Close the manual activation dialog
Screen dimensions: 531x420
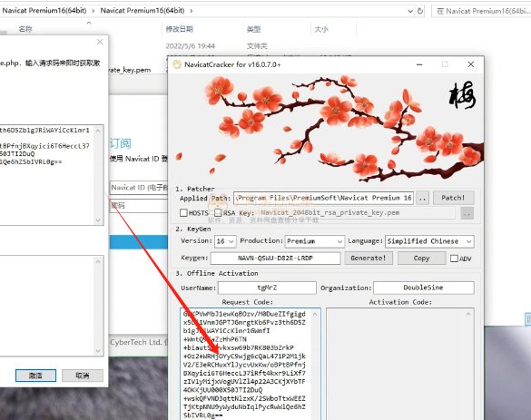(x=100, y=42)
